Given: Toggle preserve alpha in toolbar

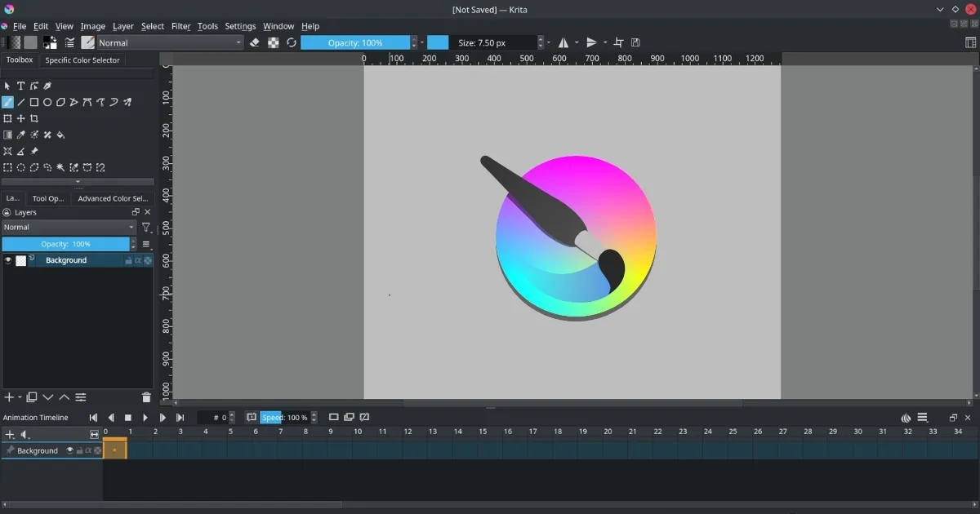Looking at the screenshot, I should pos(273,42).
